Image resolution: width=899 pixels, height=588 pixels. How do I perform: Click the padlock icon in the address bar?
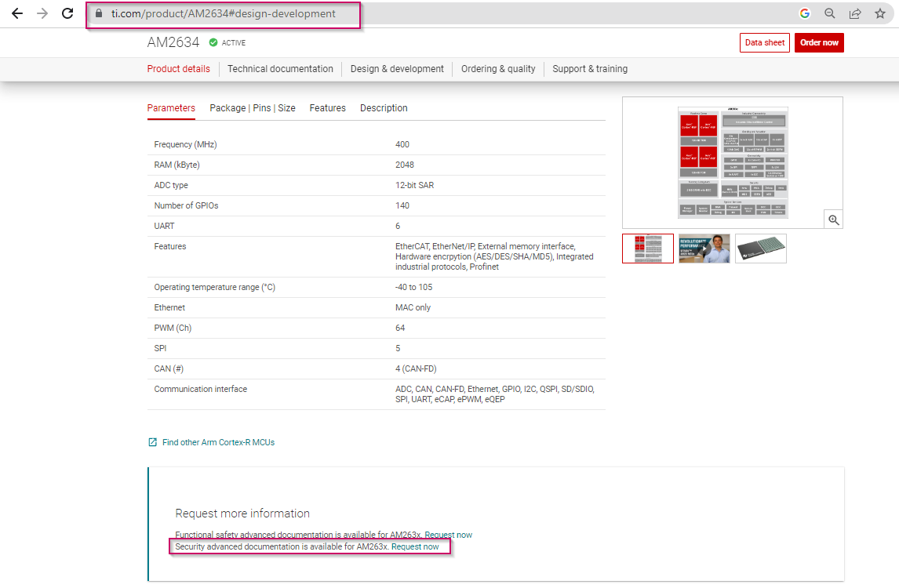98,14
